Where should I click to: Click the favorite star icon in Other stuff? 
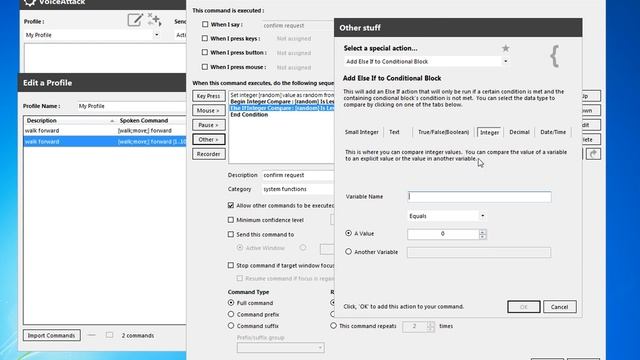coord(505,48)
